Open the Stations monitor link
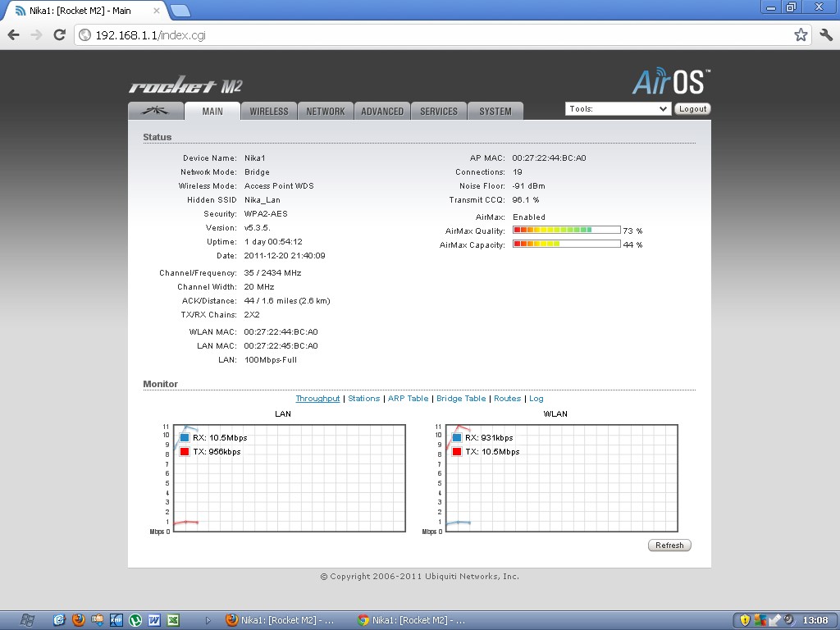This screenshot has width=840, height=630. coord(363,398)
